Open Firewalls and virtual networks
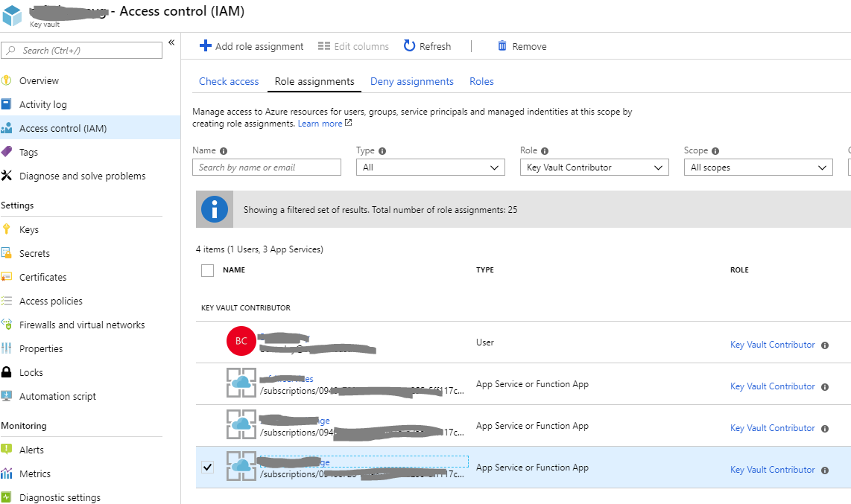 tap(82, 325)
